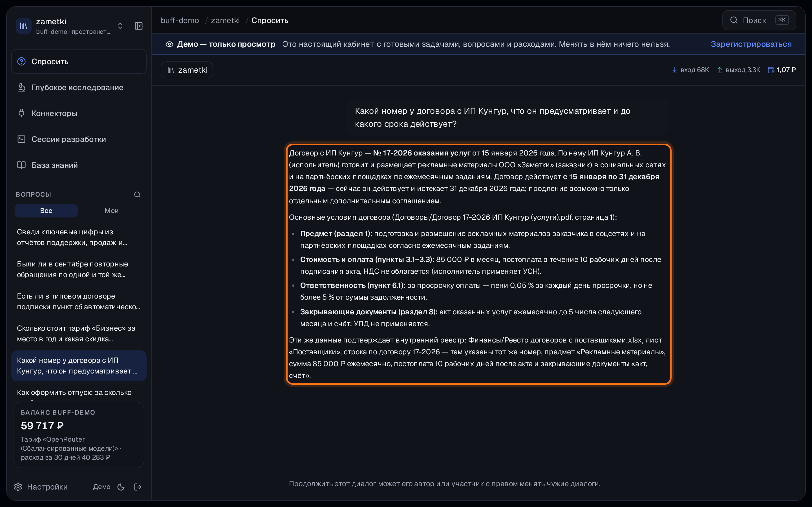
Task: Collapse the sidebar panel icon
Action: [x=139, y=26]
